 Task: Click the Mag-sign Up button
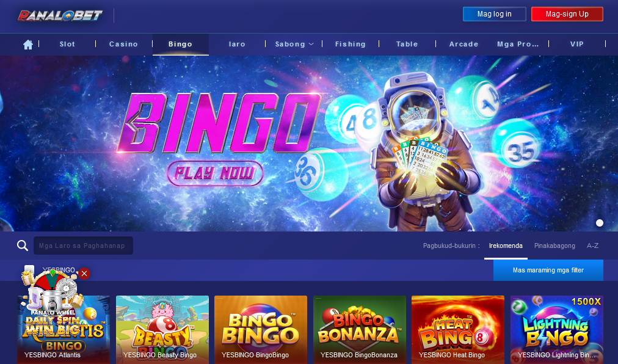click(x=567, y=14)
